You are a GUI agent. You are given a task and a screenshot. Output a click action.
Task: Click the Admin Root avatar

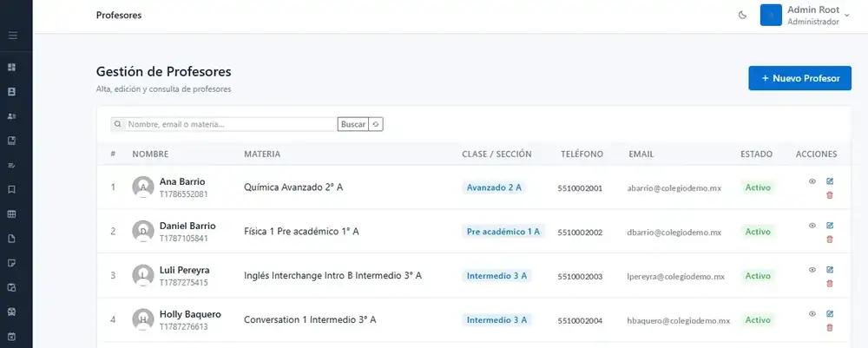point(771,16)
